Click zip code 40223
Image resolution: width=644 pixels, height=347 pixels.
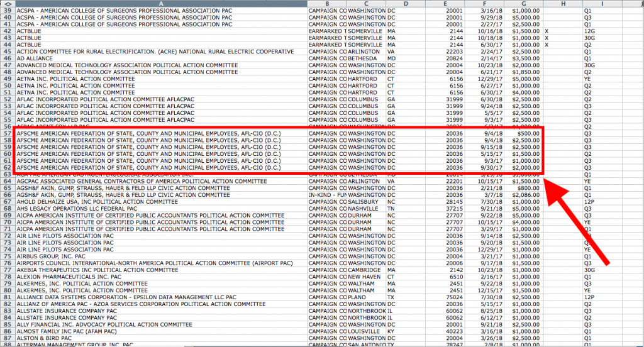[445, 331]
